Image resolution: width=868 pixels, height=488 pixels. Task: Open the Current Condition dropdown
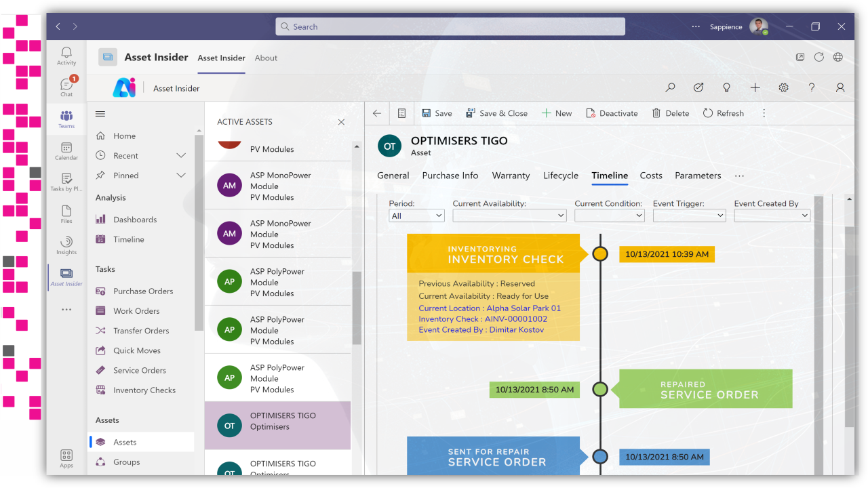tap(609, 215)
